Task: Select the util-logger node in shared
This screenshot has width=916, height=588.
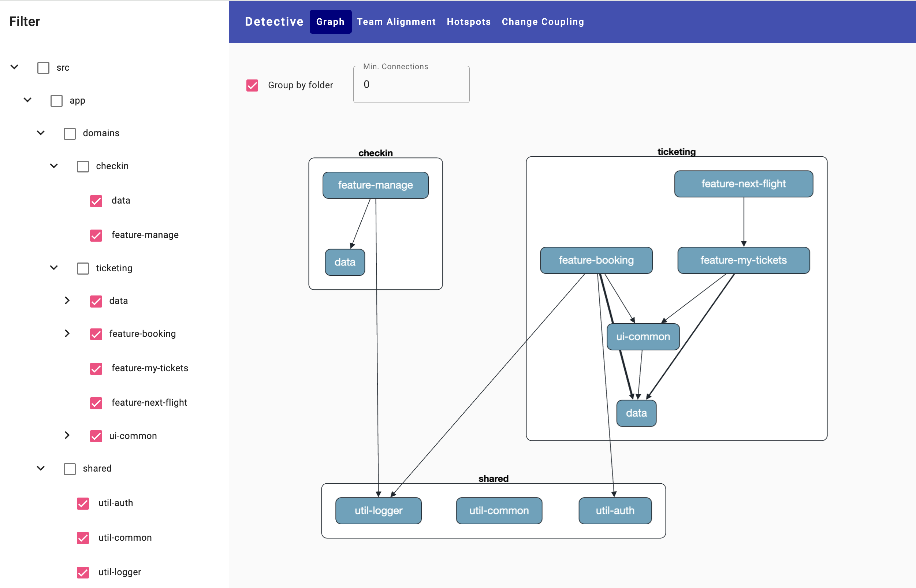Action: 378,510
